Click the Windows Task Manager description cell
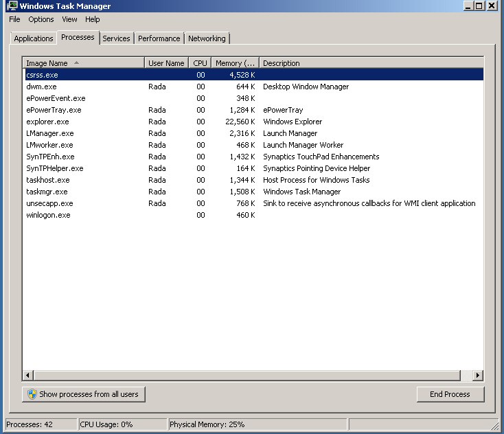This screenshot has height=434, width=504. 302,192
